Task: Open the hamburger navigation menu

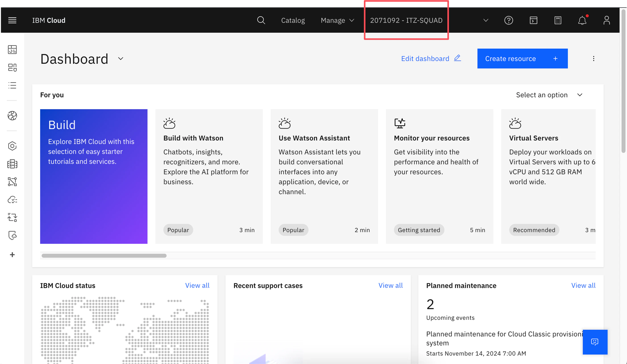Action: [12, 20]
